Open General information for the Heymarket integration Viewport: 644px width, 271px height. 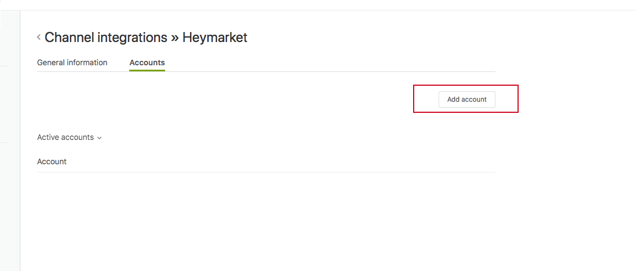(x=72, y=62)
